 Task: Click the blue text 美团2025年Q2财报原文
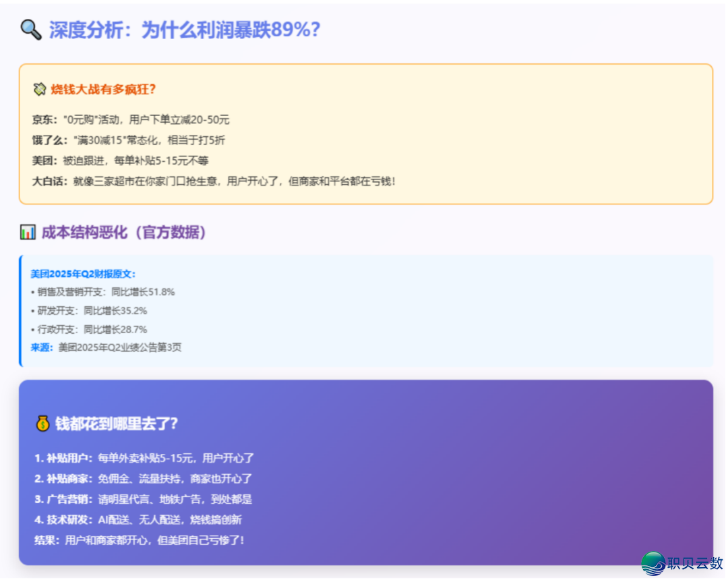(83, 274)
